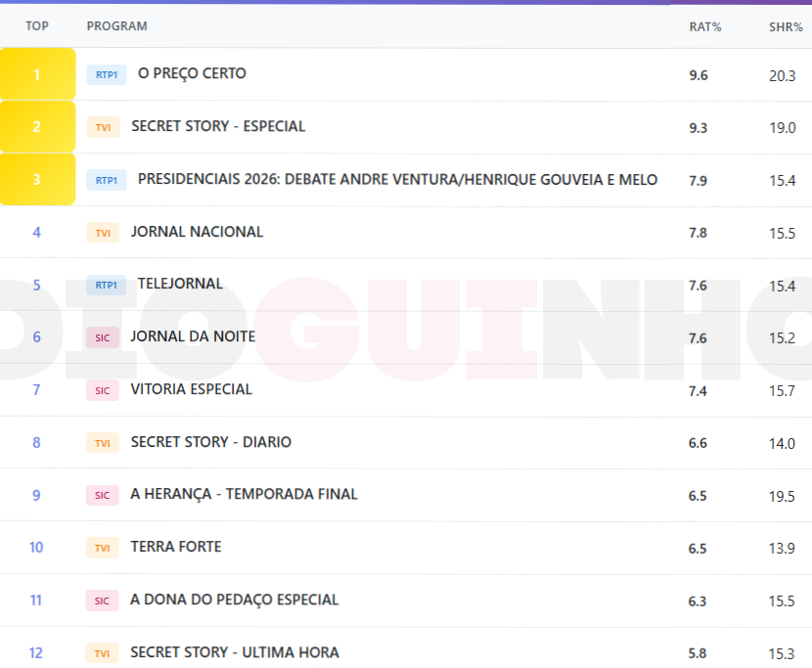
Task: Sort by the RAT% column header
Action: [x=704, y=26]
